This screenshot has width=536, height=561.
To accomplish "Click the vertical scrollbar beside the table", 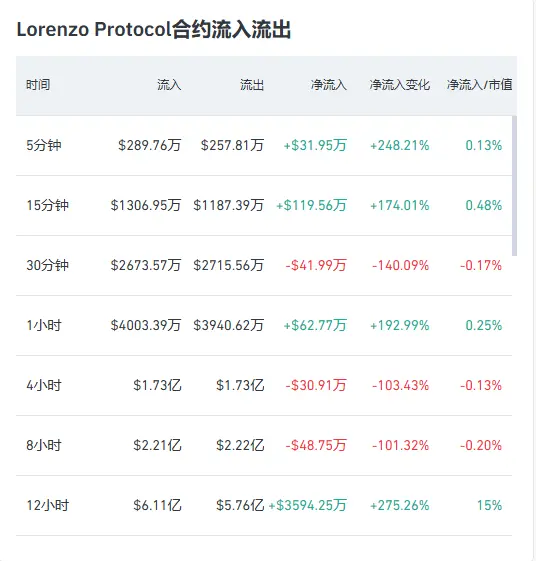I will click(515, 186).
